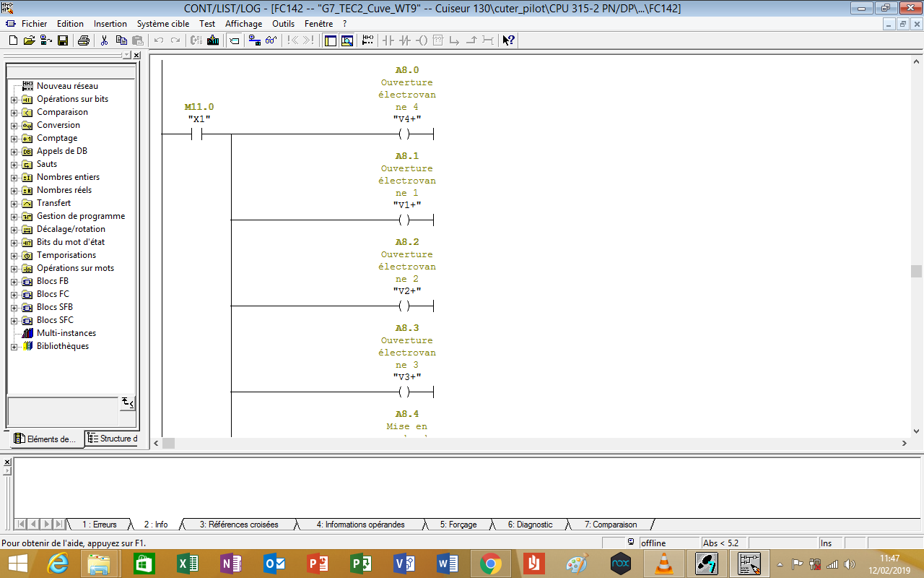Show hidden system tray icons
The image size is (924, 578).
780,564
